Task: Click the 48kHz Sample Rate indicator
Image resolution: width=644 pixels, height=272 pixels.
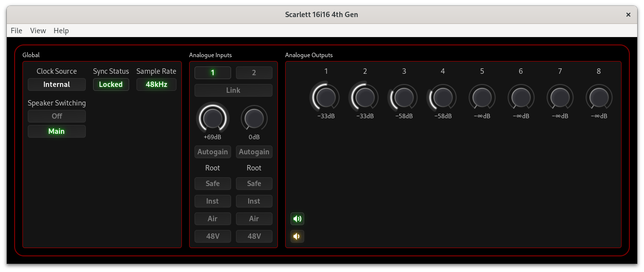Action: point(156,84)
